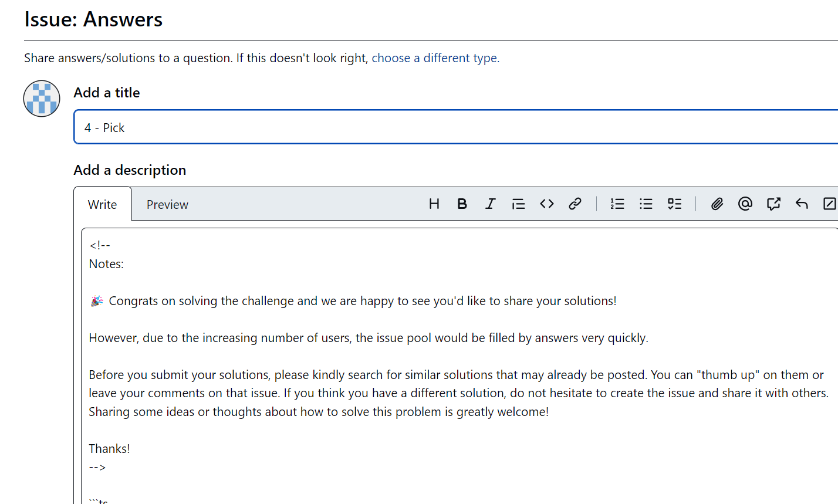Insert a saved reply with arrow icon

tap(802, 204)
